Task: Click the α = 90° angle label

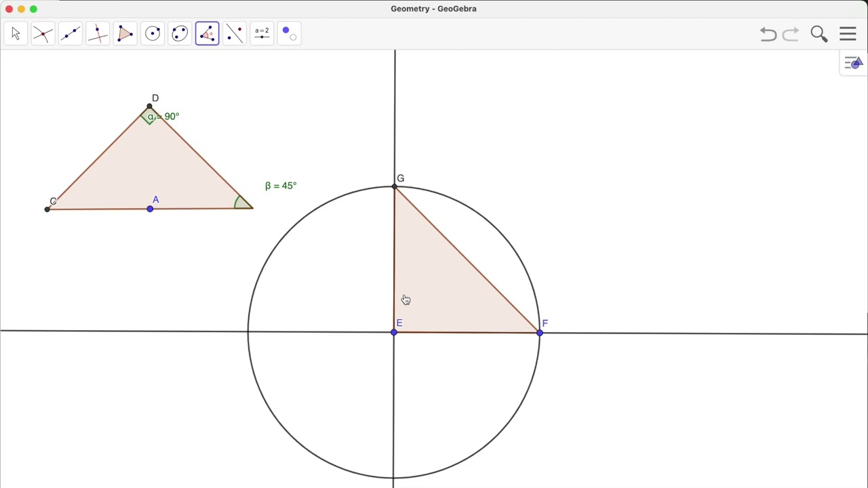Action: [163, 117]
